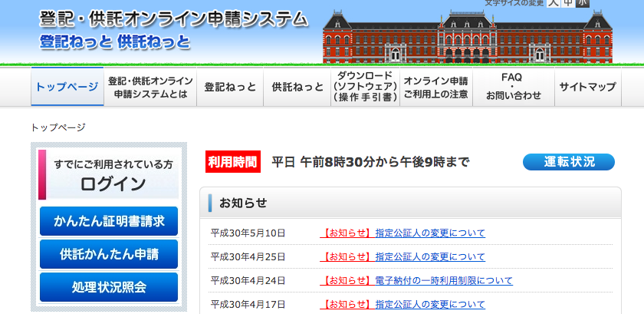644x314 pixels.
Task: Click the すでにご利用されている方 ログイン heading
Action: pyautogui.click(x=109, y=174)
